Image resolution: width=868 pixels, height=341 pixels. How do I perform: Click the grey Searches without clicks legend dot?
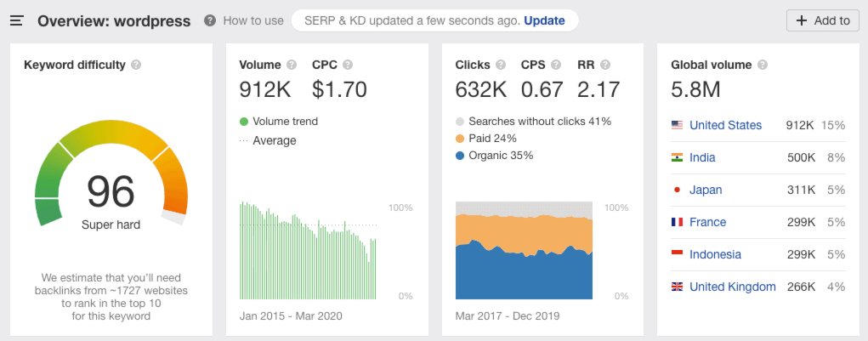click(x=459, y=122)
